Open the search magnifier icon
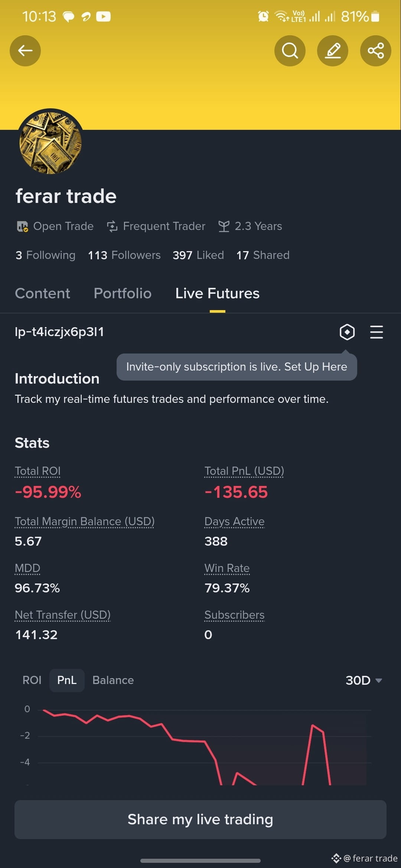 tap(290, 51)
